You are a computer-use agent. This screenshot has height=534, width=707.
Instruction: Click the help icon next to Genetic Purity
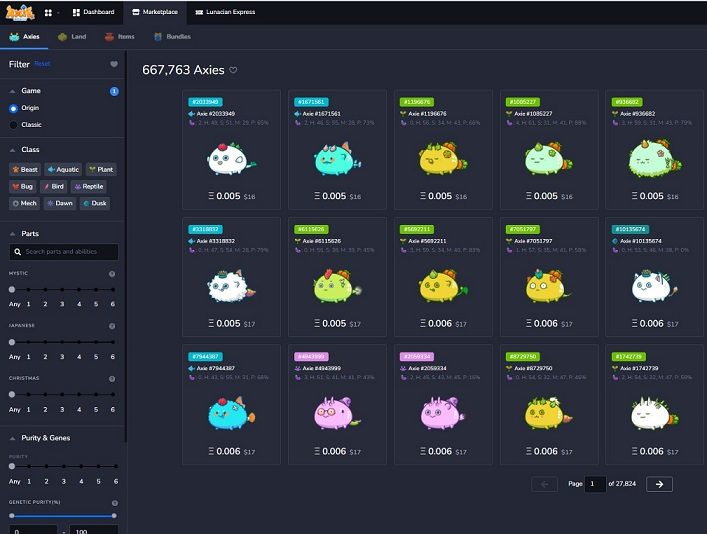[x=115, y=503]
